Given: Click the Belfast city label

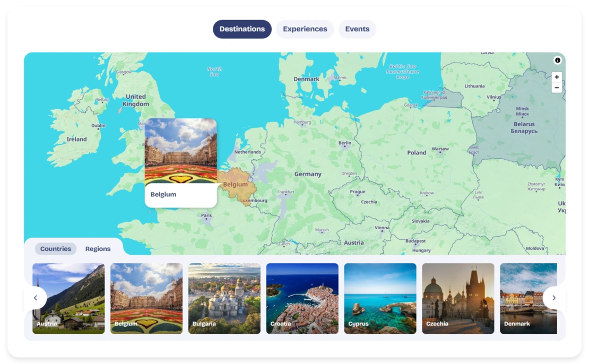Looking at the screenshot, I should [x=102, y=100].
